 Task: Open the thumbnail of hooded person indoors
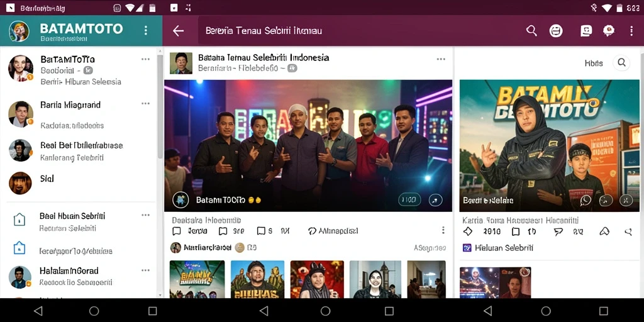(x=375, y=279)
